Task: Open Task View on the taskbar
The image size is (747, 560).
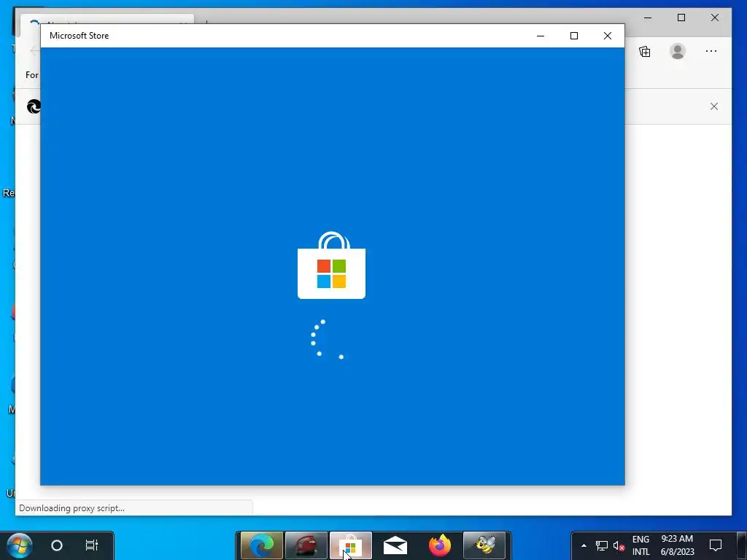Action: coord(91,545)
